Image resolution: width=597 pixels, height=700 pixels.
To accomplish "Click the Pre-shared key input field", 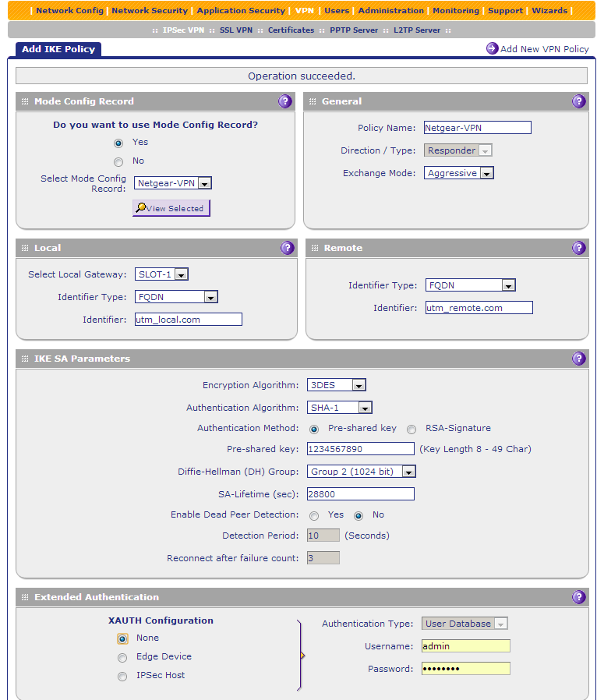I will click(361, 449).
